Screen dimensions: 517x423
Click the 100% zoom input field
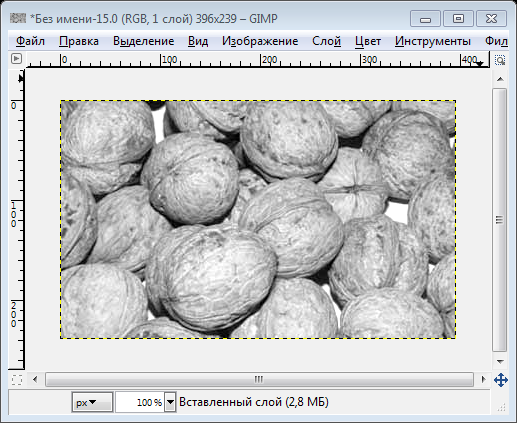[x=140, y=402]
